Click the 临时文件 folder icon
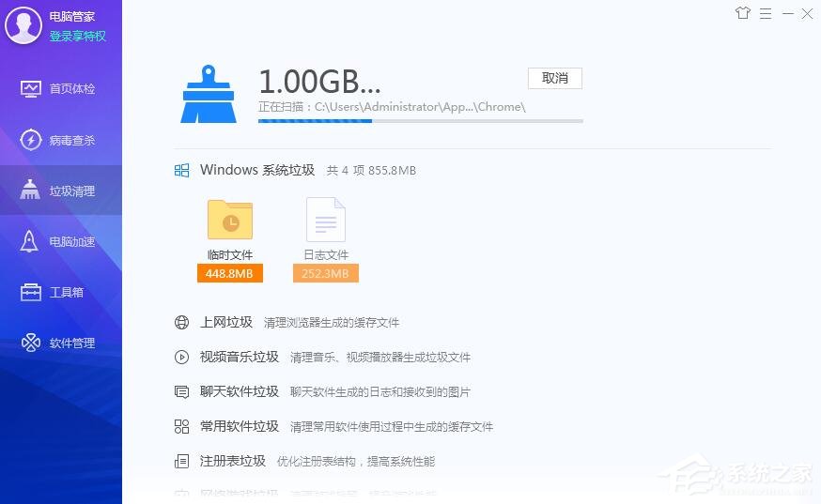 (x=230, y=220)
